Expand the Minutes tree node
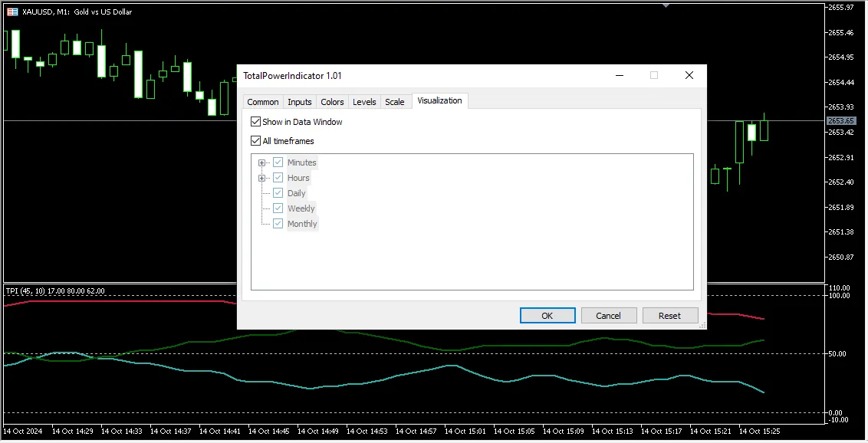Viewport: 868px width, 443px height. click(x=262, y=162)
